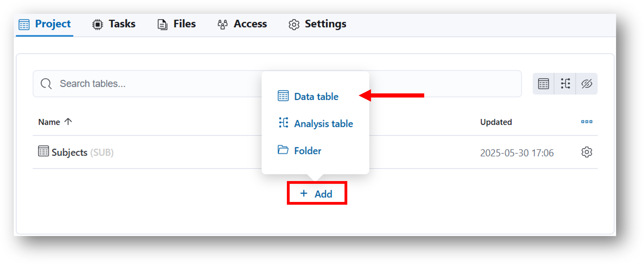Click the Subjects table row icon
This screenshot has width=644, height=264.
pos(43,151)
